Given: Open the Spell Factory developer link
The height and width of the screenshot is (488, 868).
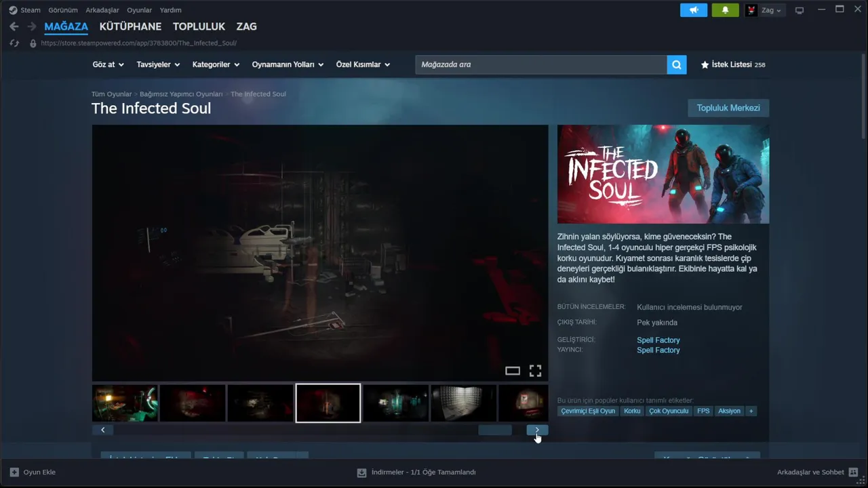Looking at the screenshot, I should [x=658, y=340].
